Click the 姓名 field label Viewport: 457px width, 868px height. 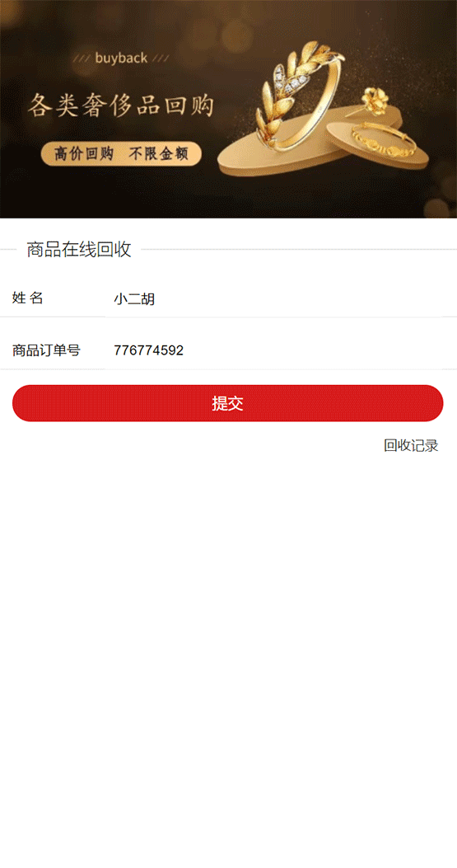(x=28, y=298)
